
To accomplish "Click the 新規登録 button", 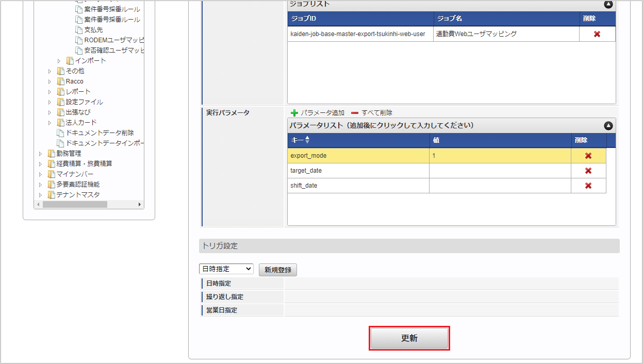I will (278, 270).
